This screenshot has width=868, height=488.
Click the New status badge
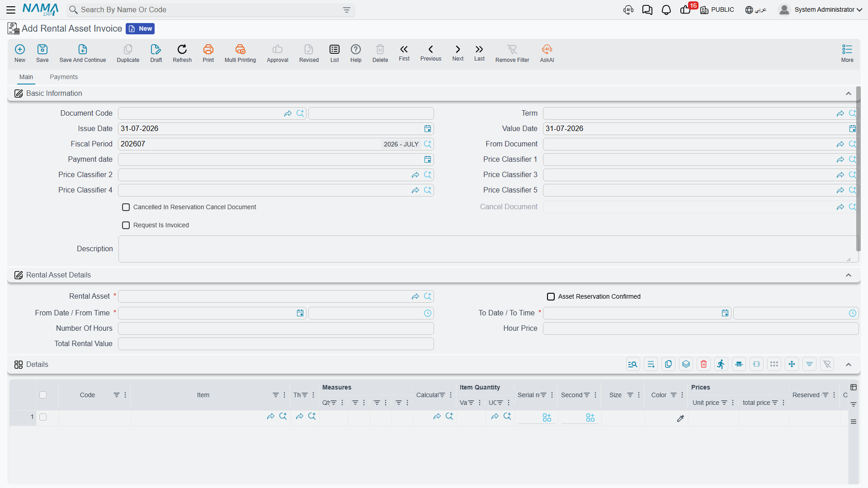tap(141, 29)
